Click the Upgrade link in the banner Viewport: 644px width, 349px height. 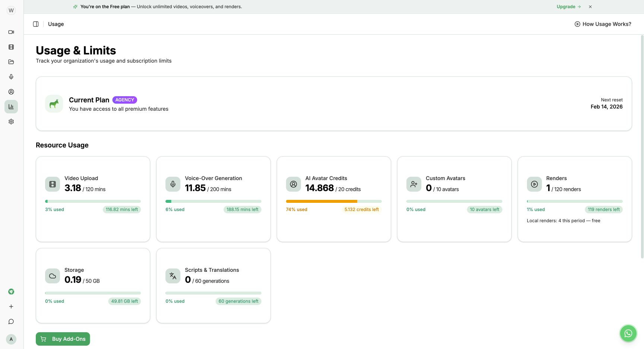click(x=569, y=7)
